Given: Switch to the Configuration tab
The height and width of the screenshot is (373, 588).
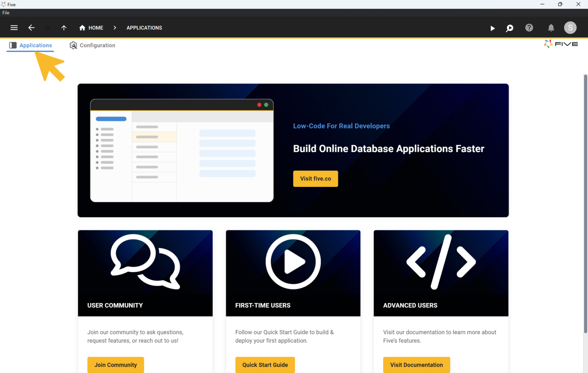Looking at the screenshot, I should 97,45.
